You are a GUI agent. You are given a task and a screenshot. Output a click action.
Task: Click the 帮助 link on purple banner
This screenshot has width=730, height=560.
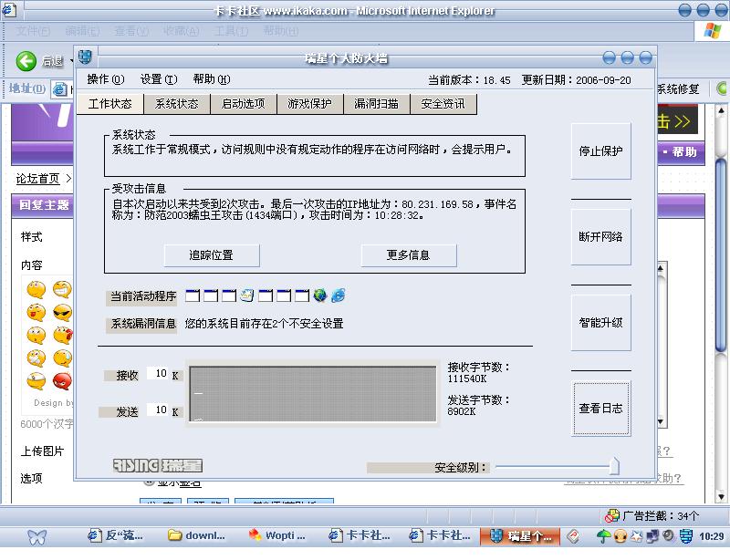click(x=684, y=151)
